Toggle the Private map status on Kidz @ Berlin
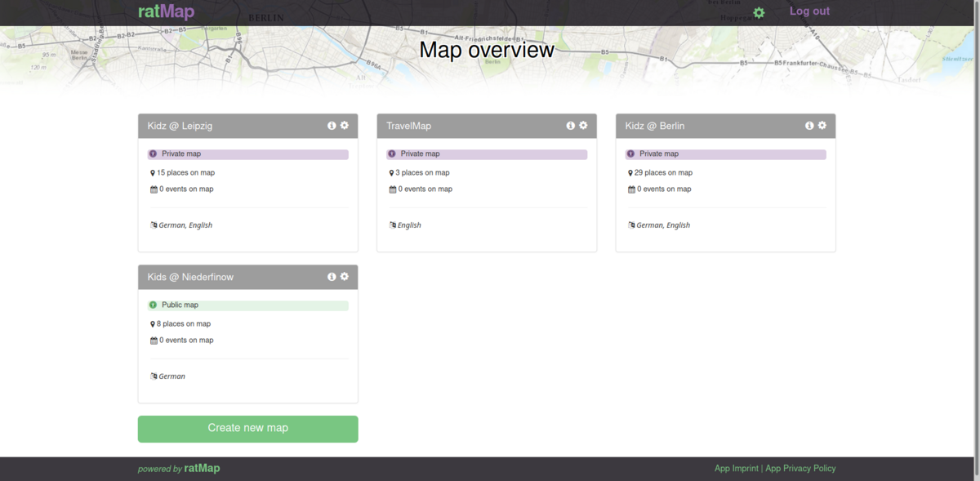The width and height of the screenshot is (980, 481). 725,154
